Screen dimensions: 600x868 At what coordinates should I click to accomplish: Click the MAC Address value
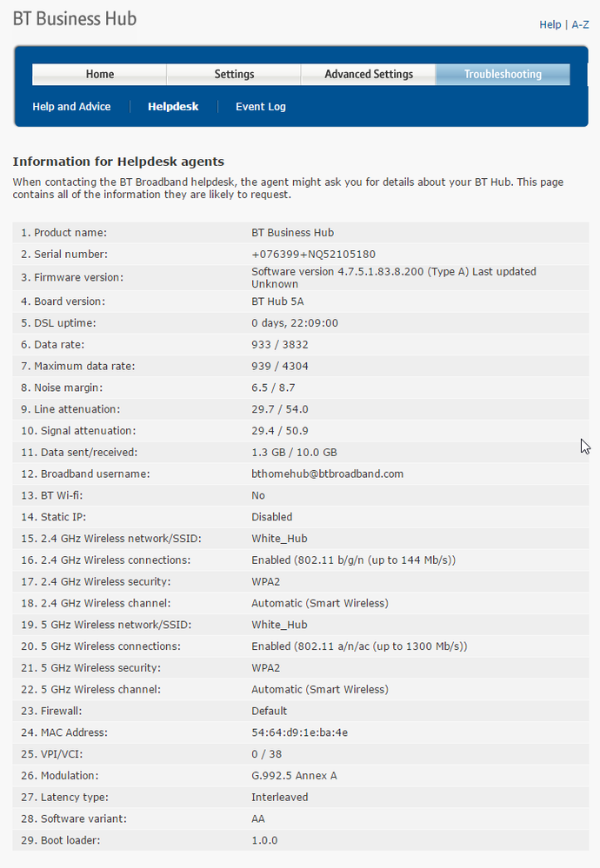(x=300, y=732)
